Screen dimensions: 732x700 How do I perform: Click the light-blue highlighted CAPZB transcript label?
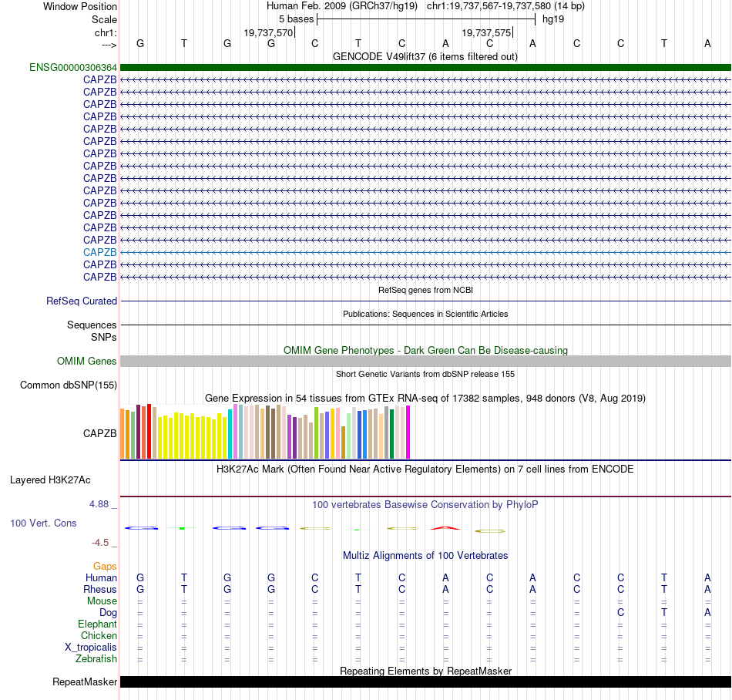tap(100, 252)
